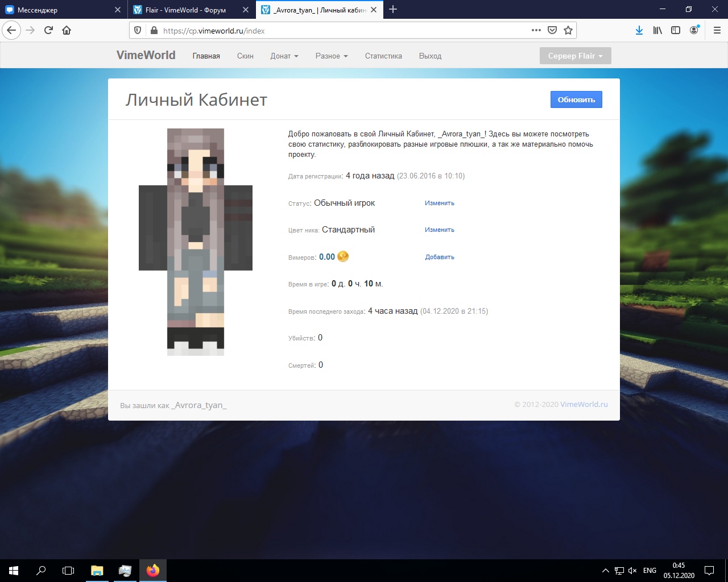Open the Library bookshelf icon

coord(657,31)
